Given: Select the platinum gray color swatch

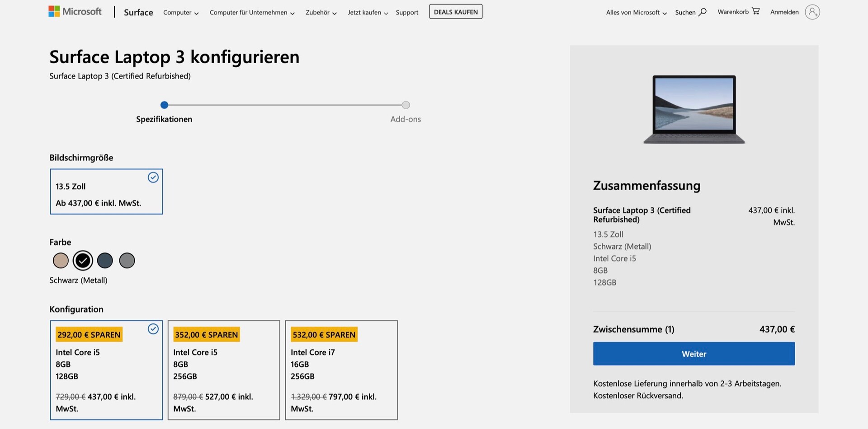Looking at the screenshot, I should (x=127, y=261).
